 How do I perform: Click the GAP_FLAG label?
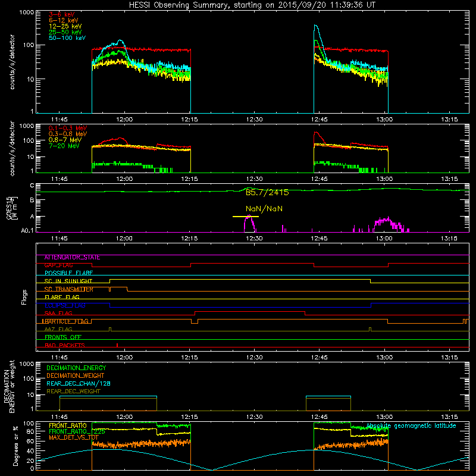pos(58,265)
